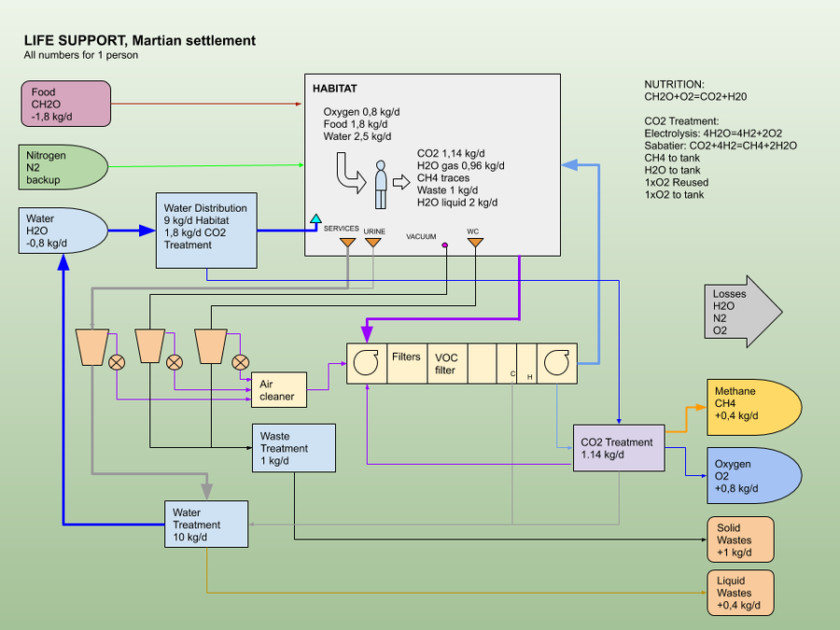Select the Water Distribution box
Image resolution: width=840 pixels, height=630 pixels.
[x=205, y=231]
